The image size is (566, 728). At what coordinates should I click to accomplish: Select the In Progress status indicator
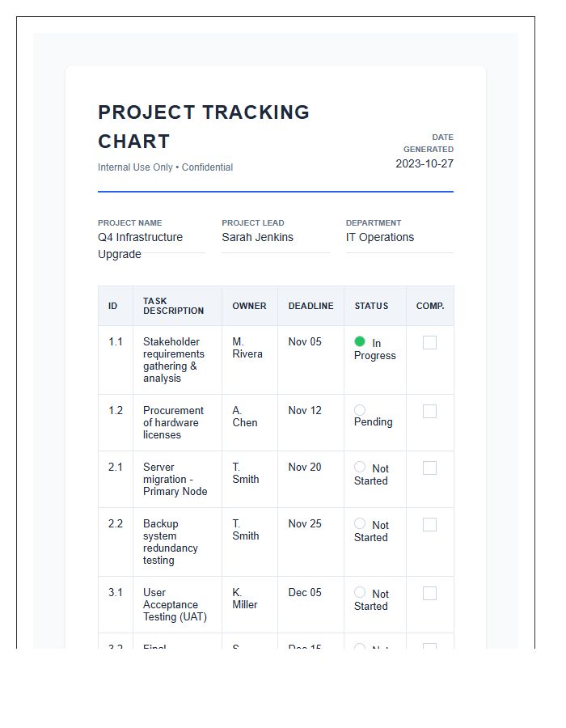click(x=360, y=341)
